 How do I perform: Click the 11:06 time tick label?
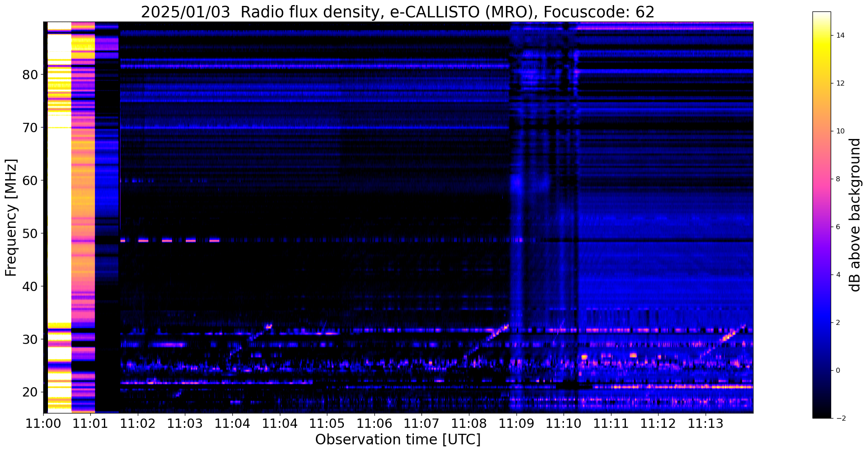tap(374, 423)
